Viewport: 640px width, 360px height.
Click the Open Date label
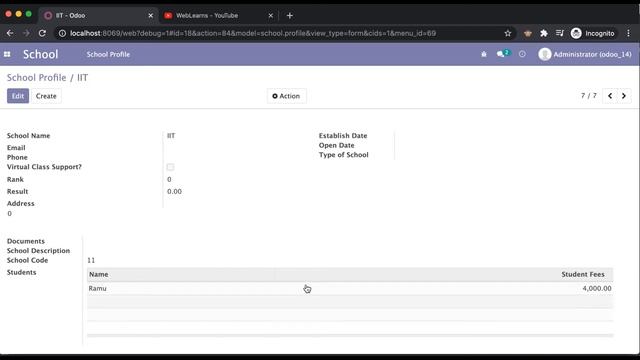coord(336,145)
